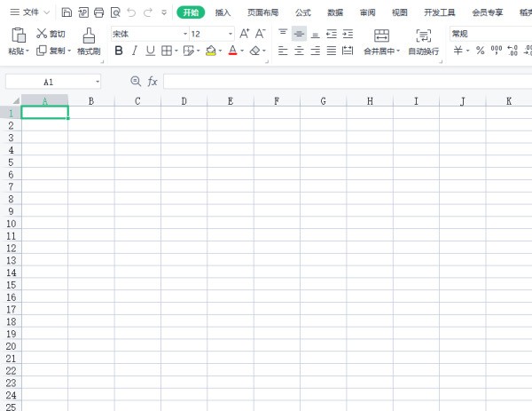Click the Cut scissors icon
Image resolution: width=532 pixels, height=411 pixels.
42,33
